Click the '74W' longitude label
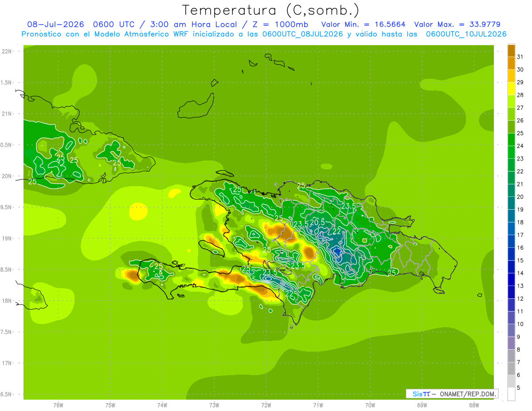532x411 pixels. pos(162,405)
